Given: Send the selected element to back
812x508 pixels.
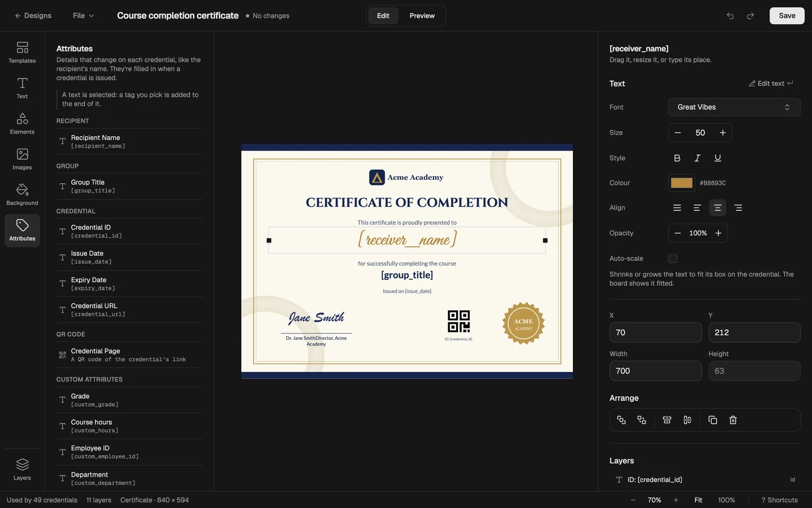Looking at the screenshot, I should point(641,420).
